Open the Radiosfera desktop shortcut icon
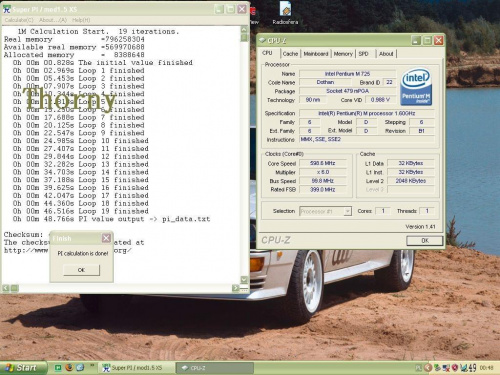Screen dimensions: 500x375 [x=285, y=13]
